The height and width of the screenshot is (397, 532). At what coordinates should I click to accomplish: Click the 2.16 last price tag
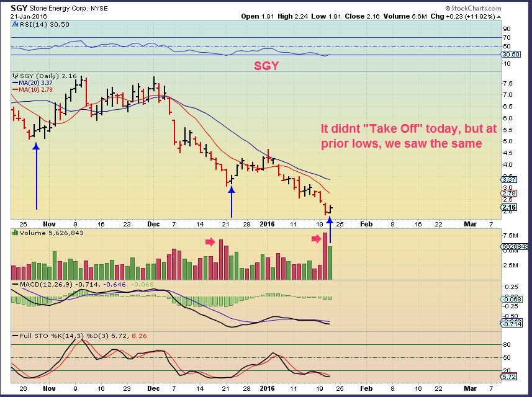coord(509,207)
